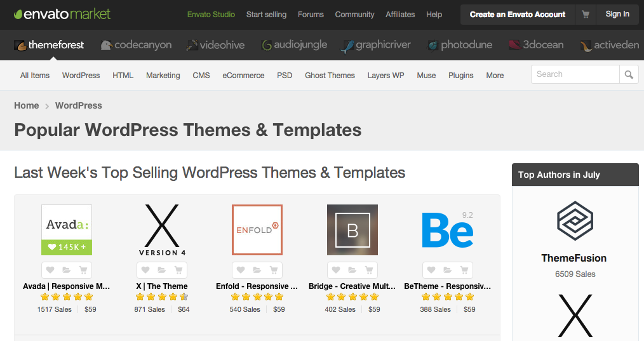Open the CMS category menu
644x341 pixels.
(201, 76)
